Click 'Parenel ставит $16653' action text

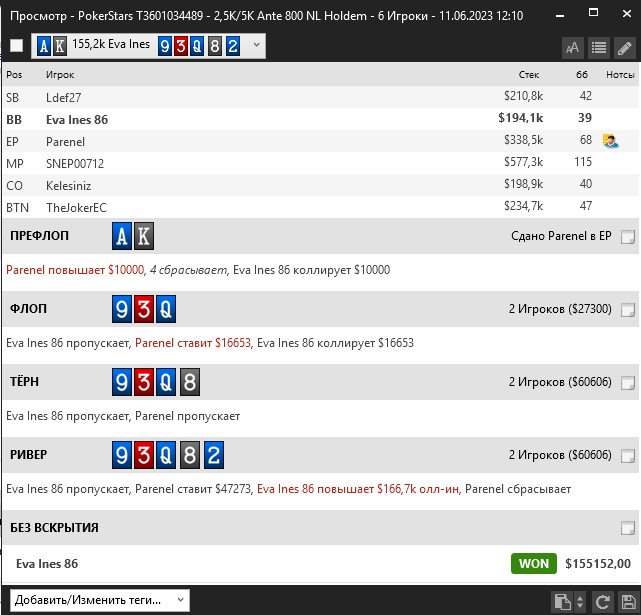coord(193,343)
